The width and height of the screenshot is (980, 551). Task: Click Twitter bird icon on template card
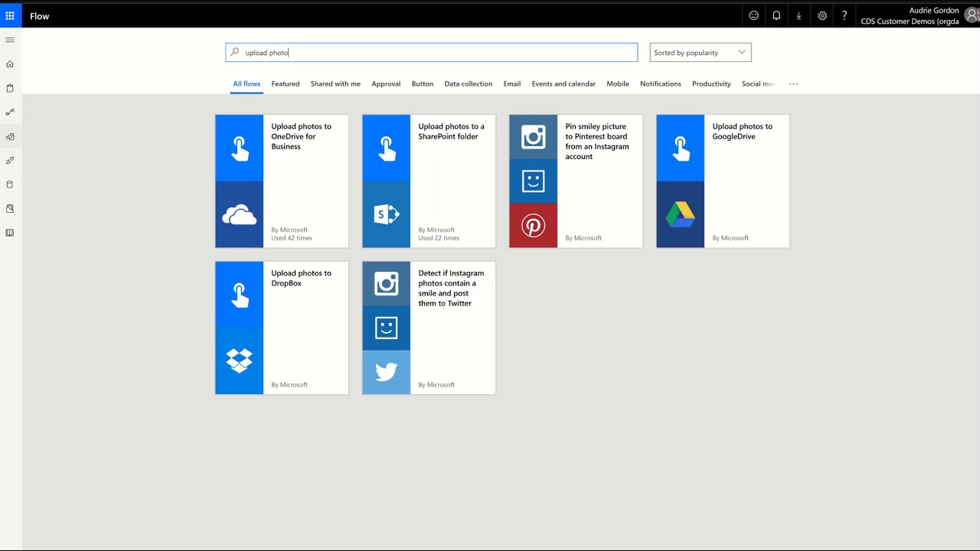pyautogui.click(x=387, y=373)
